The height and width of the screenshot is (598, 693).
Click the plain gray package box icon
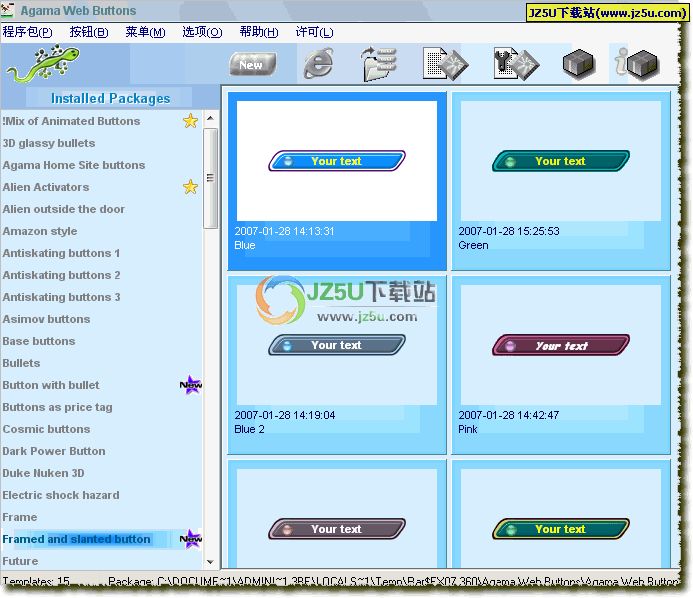point(579,65)
